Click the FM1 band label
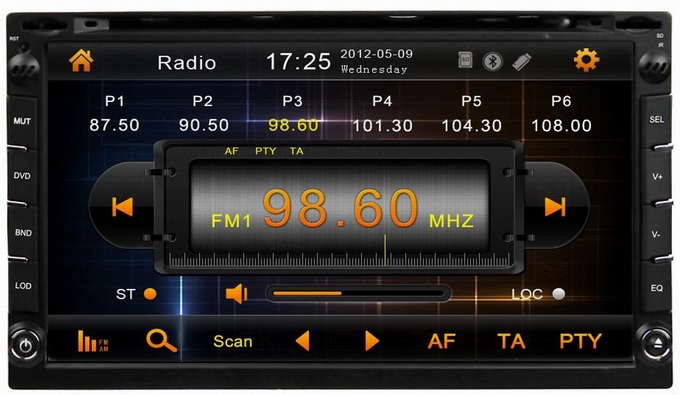Viewport: 680px width, 395px height. coord(231,221)
